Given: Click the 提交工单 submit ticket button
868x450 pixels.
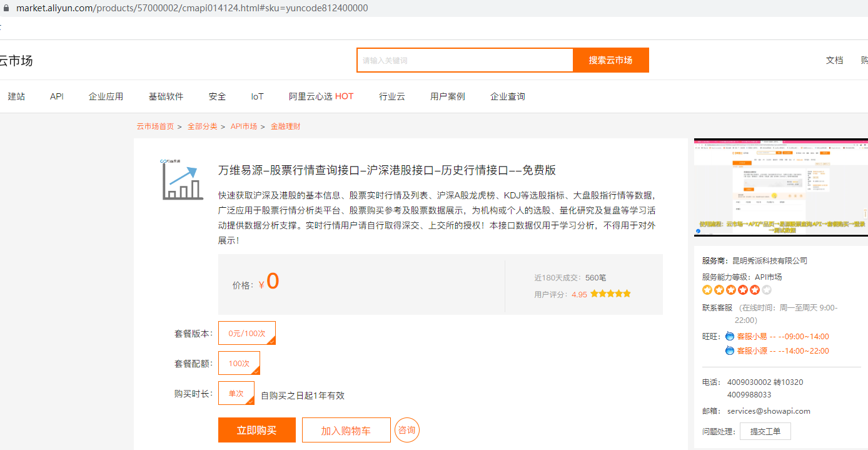Looking at the screenshot, I should pos(765,431).
